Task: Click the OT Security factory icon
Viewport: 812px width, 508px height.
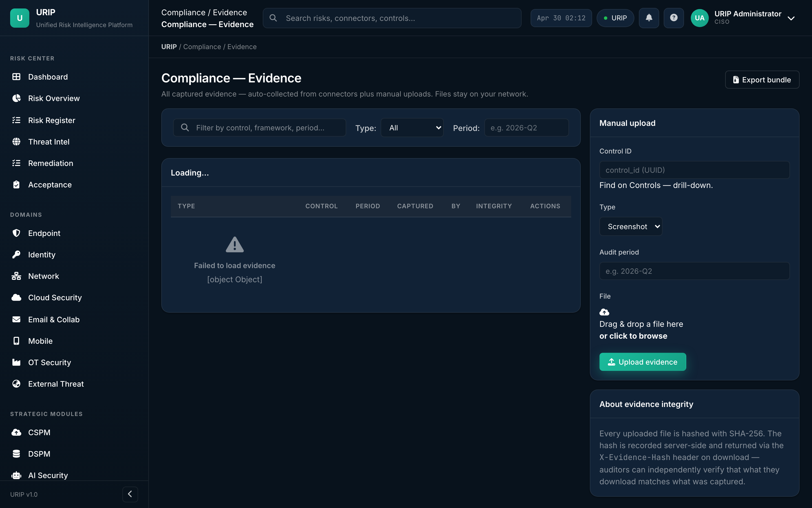Action: point(16,362)
